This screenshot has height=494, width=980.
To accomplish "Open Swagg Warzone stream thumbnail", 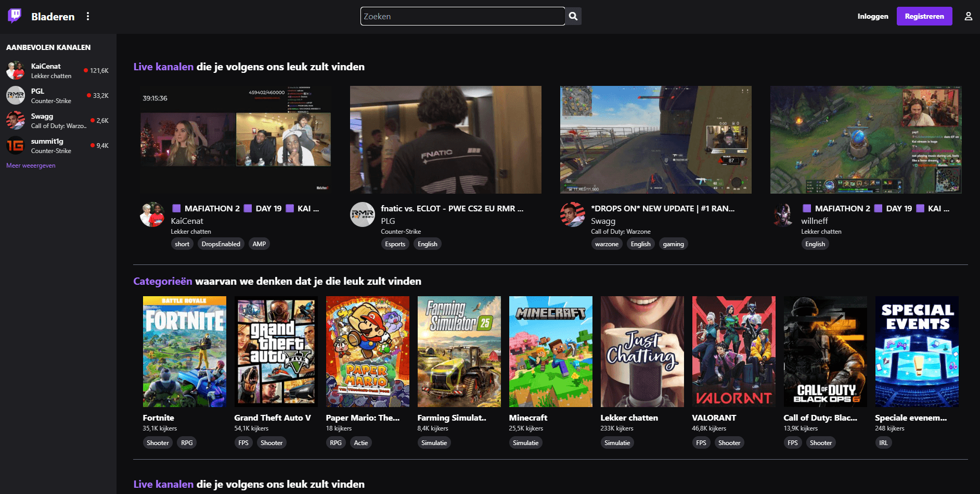I will tap(656, 140).
